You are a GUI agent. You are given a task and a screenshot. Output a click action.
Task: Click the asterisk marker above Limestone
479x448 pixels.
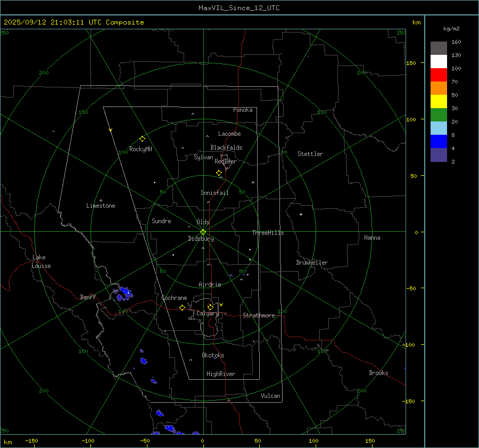click(x=101, y=201)
